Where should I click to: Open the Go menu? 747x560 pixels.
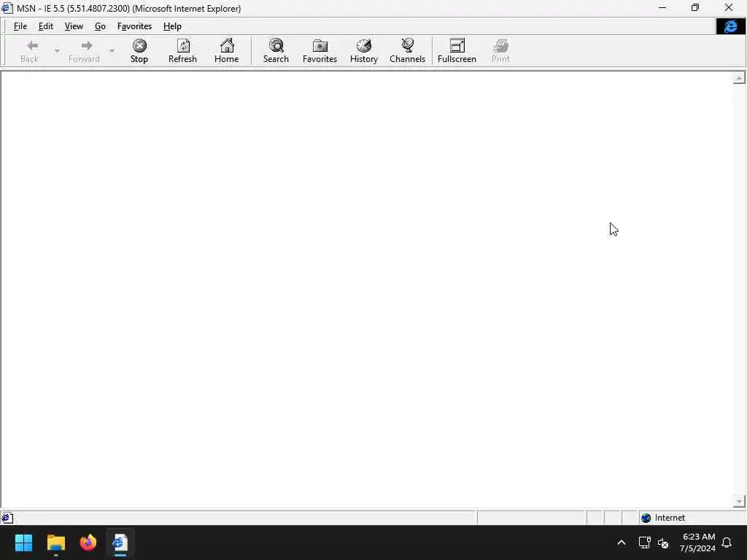[x=100, y=26]
